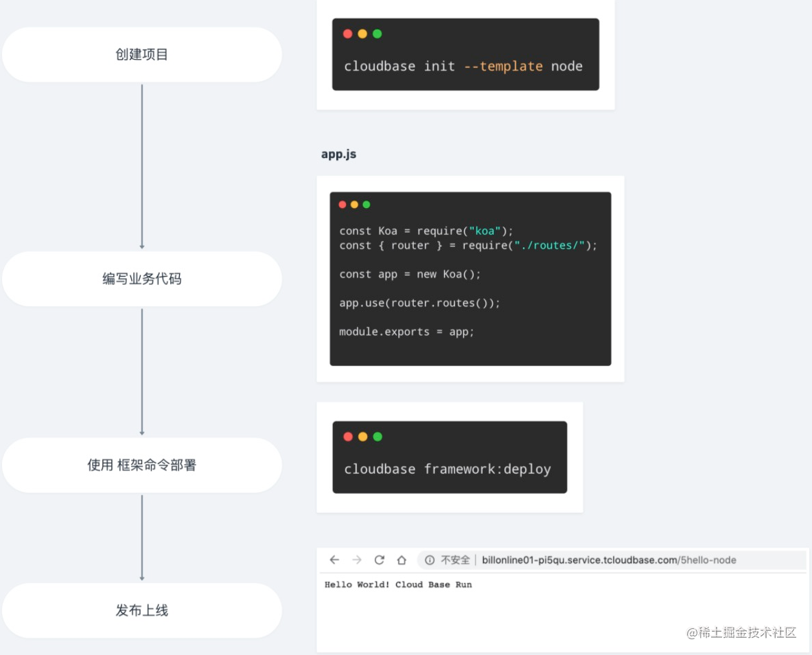Click green dot in app.js code window
Viewport: 812px width, 655px height.
367,205
